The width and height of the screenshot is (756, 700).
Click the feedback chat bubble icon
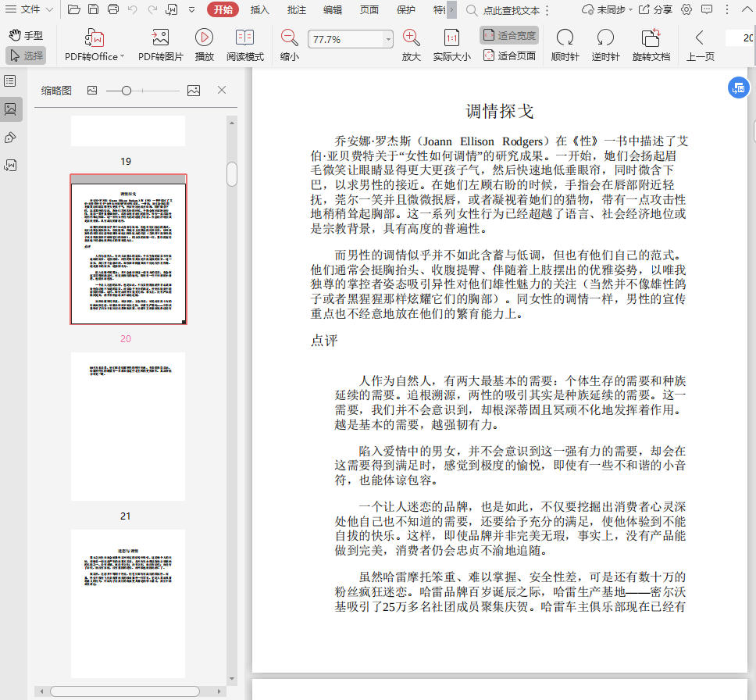[x=706, y=9]
